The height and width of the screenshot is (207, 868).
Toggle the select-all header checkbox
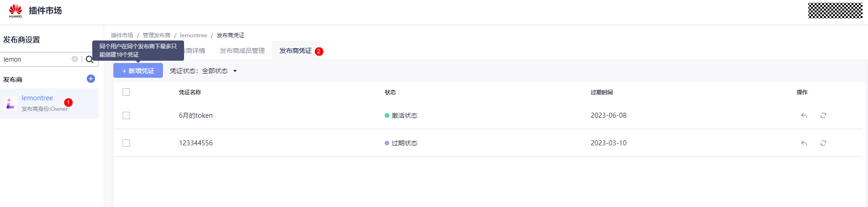click(126, 92)
